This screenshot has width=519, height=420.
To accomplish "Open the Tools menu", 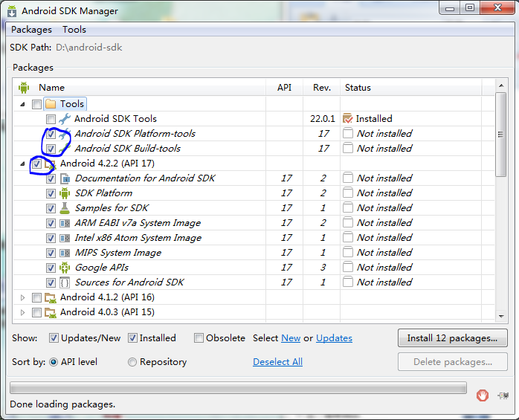I will pos(74,30).
